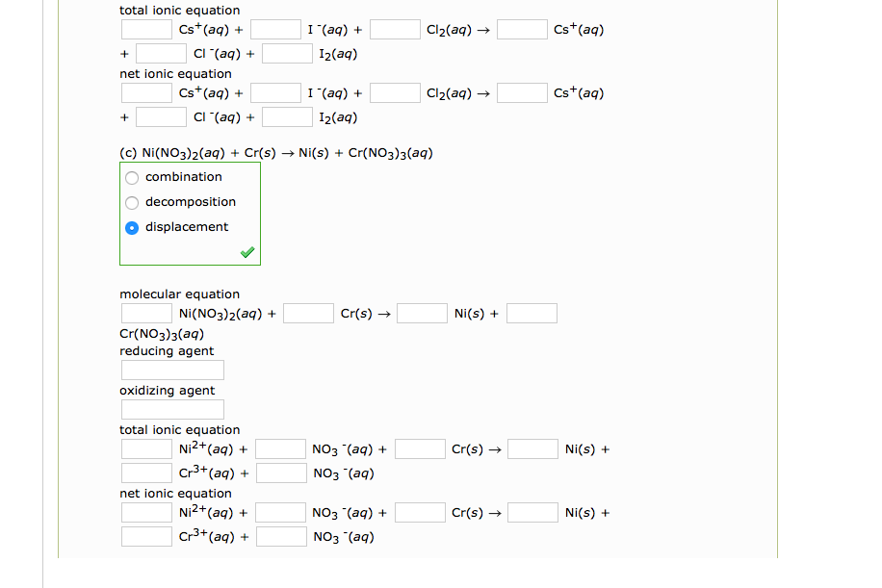Click the coefficient box before NO3-(aq) in net ionic equation
This screenshot has height=588, width=882.
click(x=280, y=536)
